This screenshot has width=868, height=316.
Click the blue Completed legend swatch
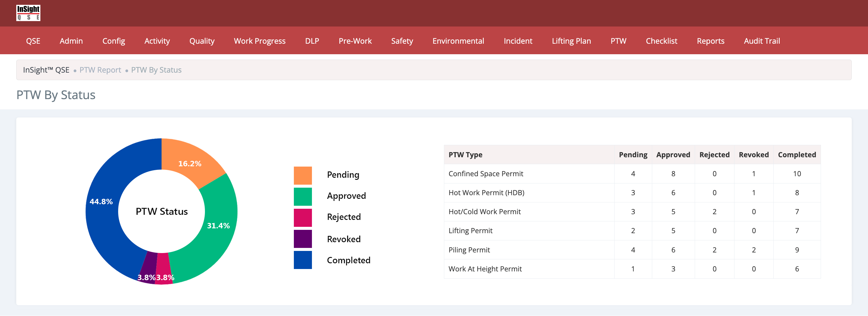click(x=303, y=260)
